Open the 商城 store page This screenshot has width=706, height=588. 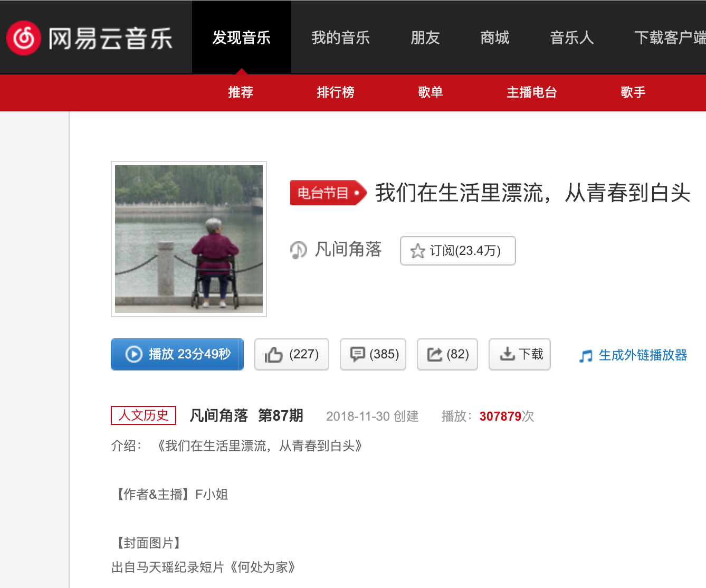click(495, 37)
